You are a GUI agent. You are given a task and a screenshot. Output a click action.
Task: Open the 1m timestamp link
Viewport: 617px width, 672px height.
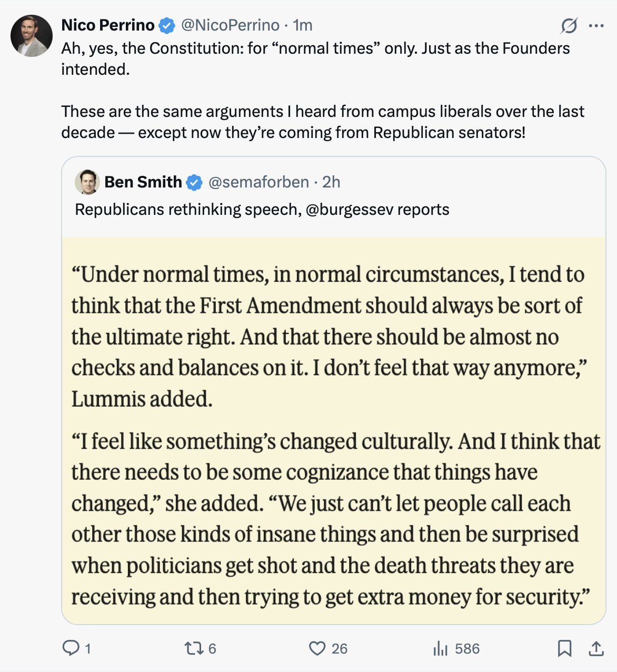coord(303,25)
